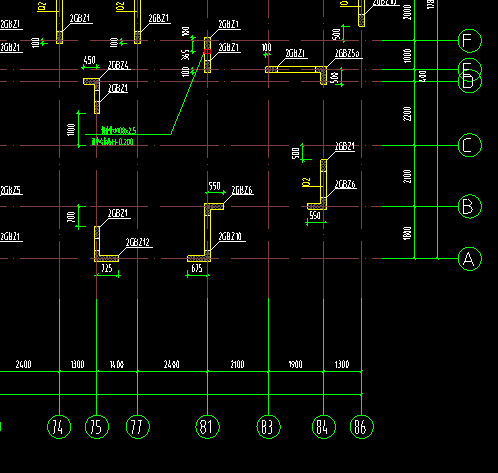
Task: Click the 2GBZ5a column label
Action: (x=347, y=53)
